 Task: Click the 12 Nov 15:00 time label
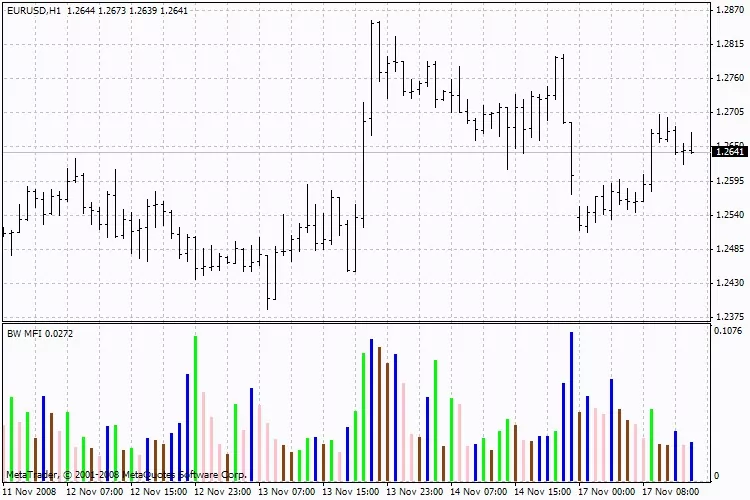158,492
